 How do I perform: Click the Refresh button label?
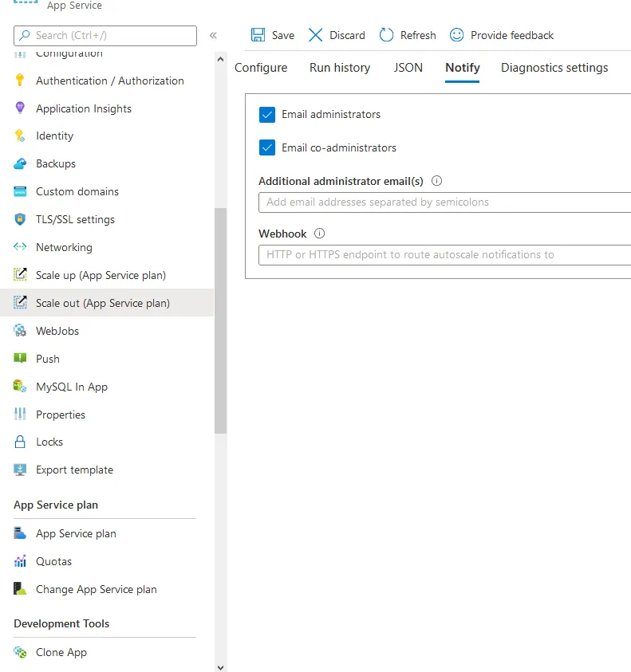[x=418, y=35]
